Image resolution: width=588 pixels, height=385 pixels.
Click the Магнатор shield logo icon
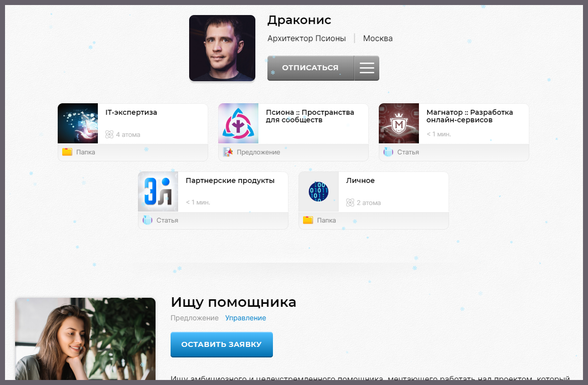pos(399,124)
